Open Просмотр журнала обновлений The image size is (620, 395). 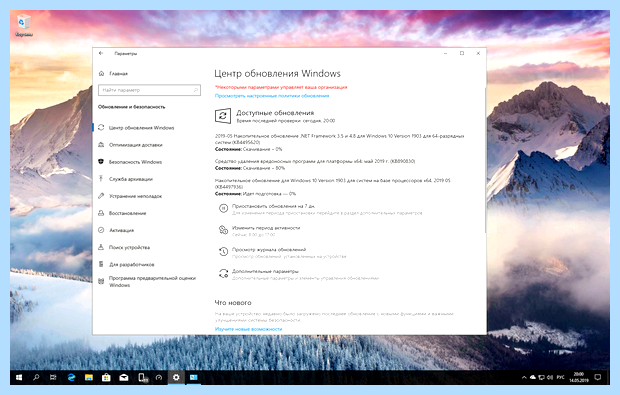tap(269, 249)
